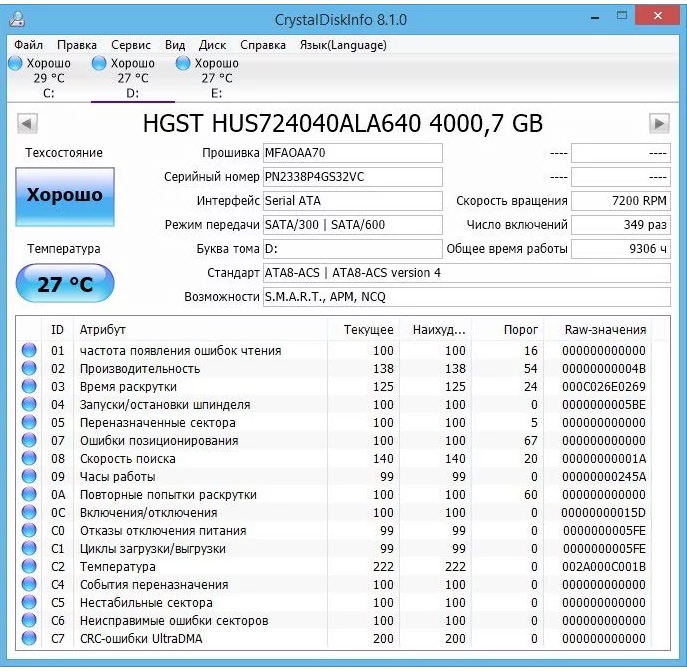Screen dimensions: 687x671
Task: Select raw value 002A000C001B of Температура row
Action: (604, 567)
